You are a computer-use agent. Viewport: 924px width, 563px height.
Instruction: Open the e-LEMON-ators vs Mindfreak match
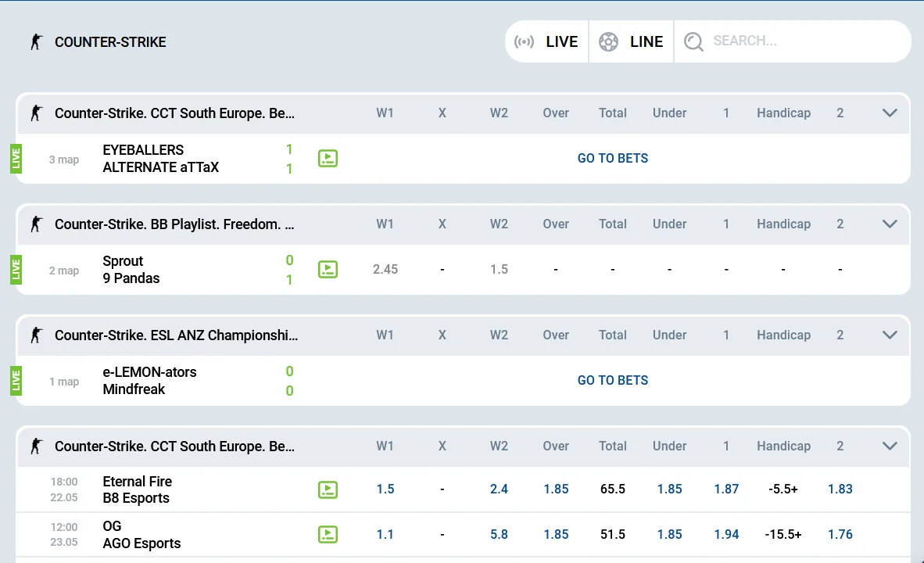point(149,381)
